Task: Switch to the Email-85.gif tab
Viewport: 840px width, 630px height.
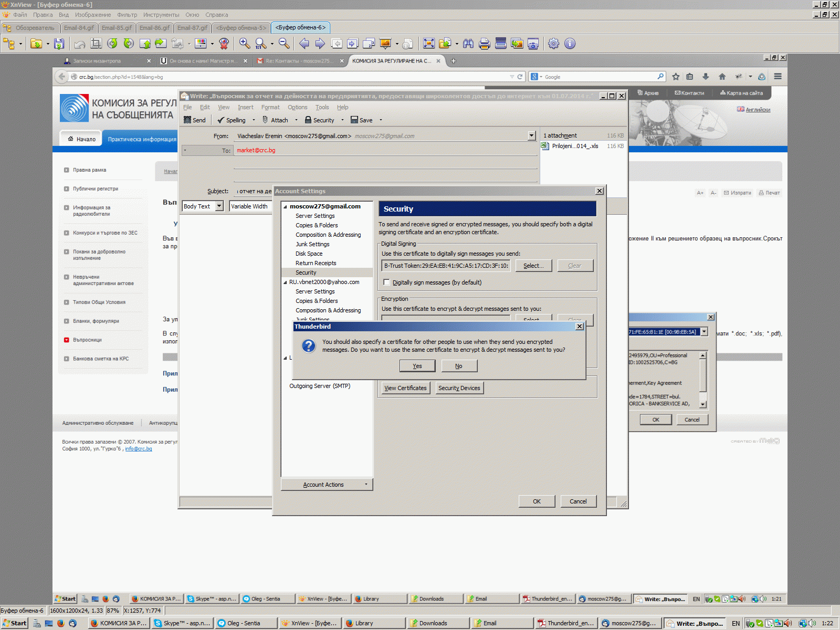Action: coord(117,28)
